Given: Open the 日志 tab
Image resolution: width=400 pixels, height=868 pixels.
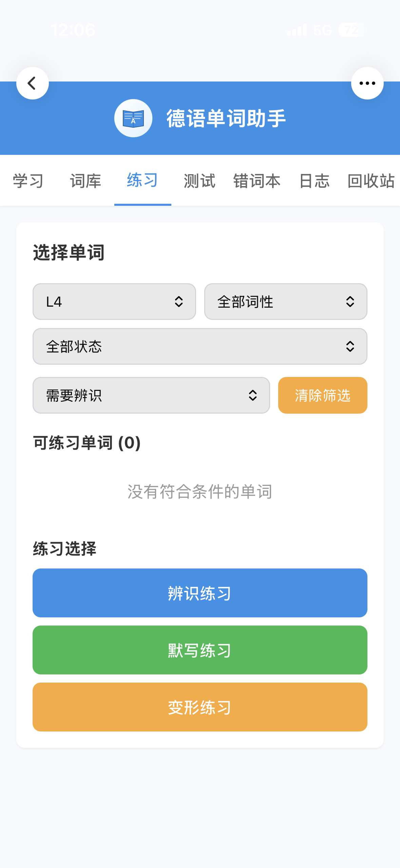Looking at the screenshot, I should point(314,181).
